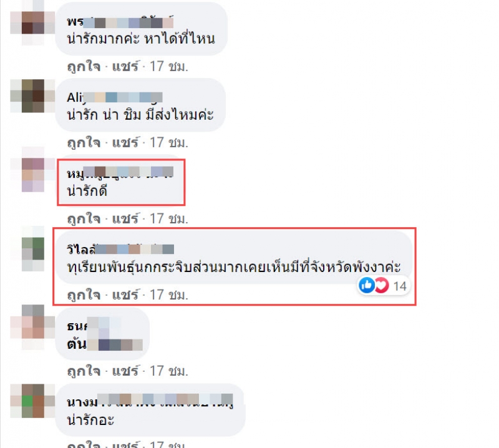Open avatar of commenter วิไล
This screenshot has height=448, width=499.
[33, 249]
